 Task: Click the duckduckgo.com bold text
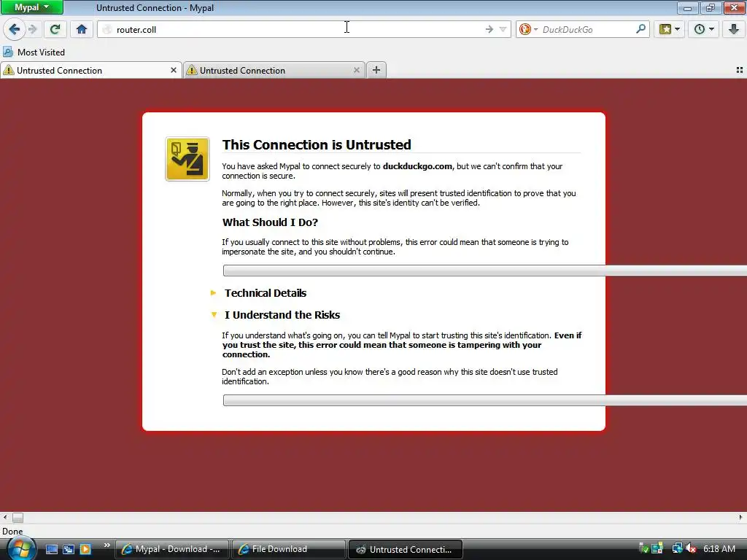[417, 166]
